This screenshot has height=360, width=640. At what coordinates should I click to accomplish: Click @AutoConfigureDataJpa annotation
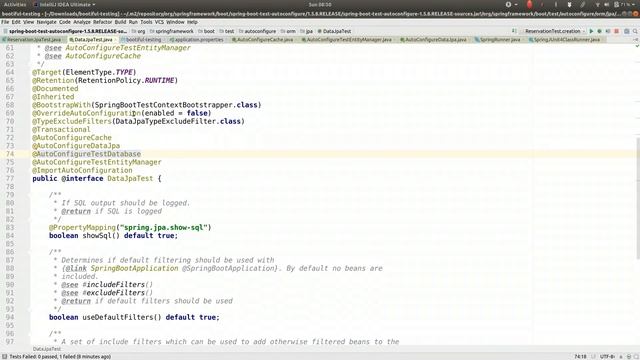(x=76, y=146)
